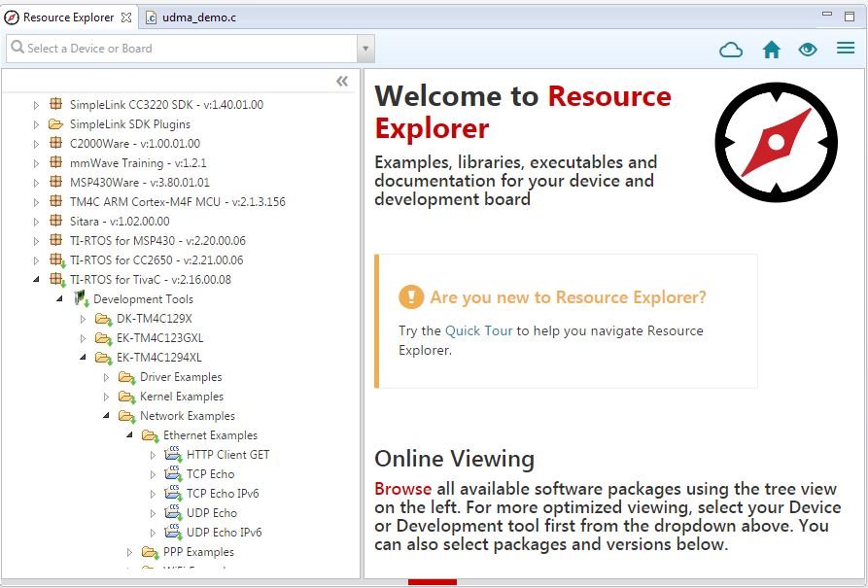Click CCS project icon beside UDP Echo IPv6
868x588 pixels.
(x=173, y=532)
